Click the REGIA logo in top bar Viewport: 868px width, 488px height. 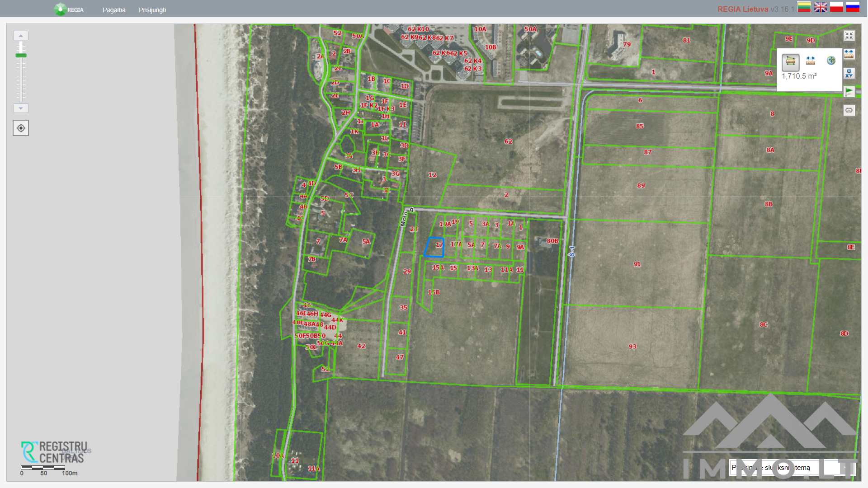coord(69,9)
